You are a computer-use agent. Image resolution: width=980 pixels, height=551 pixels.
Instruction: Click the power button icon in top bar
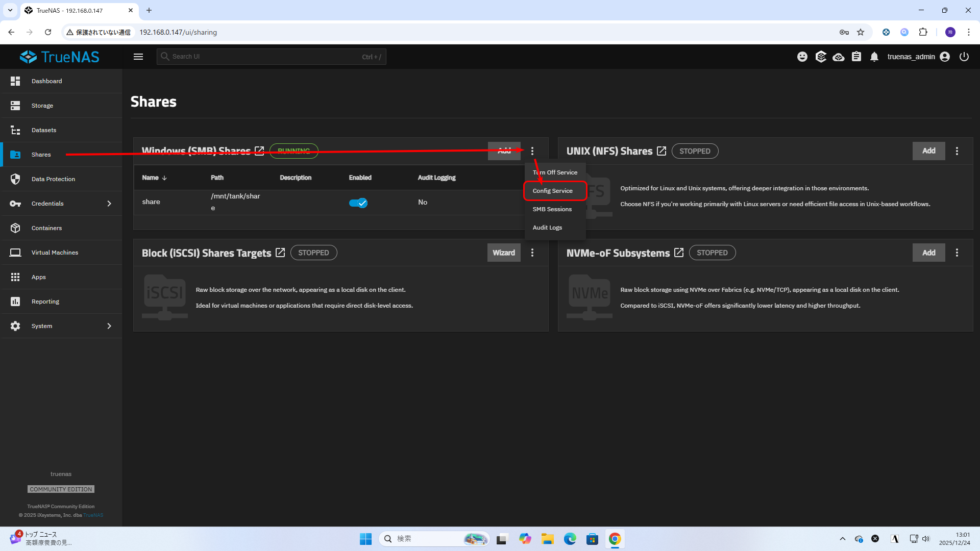click(x=964, y=57)
